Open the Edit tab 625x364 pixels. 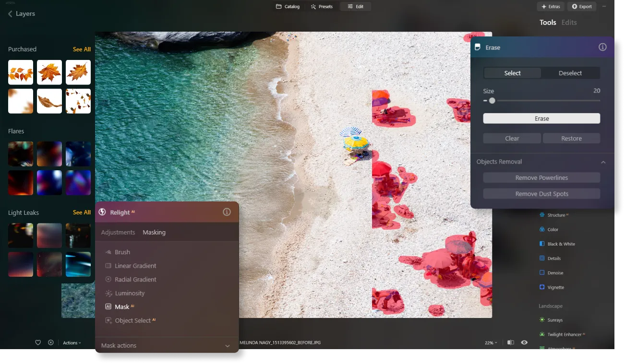pyautogui.click(x=356, y=6)
